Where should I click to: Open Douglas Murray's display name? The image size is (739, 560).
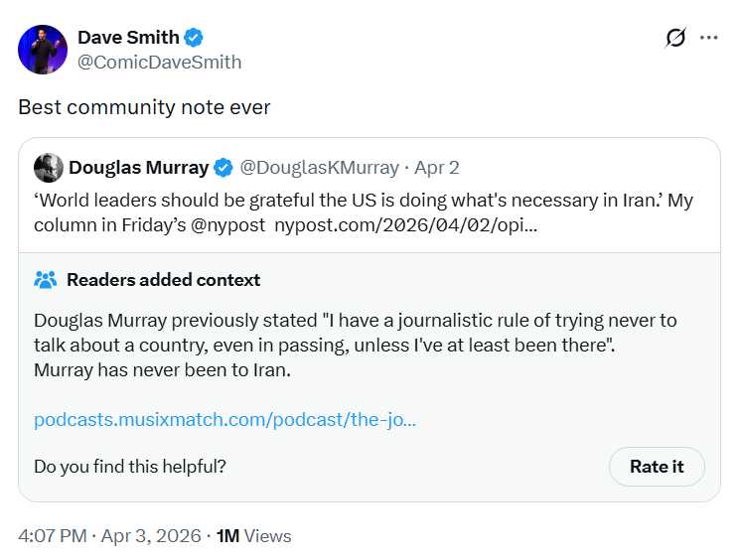(139, 167)
